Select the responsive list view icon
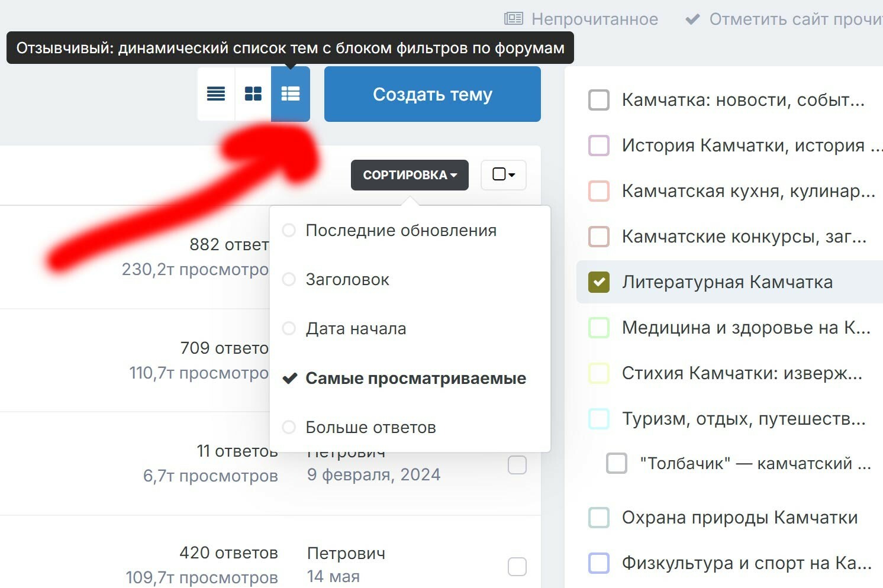The height and width of the screenshot is (588, 883). click(291, 94)
